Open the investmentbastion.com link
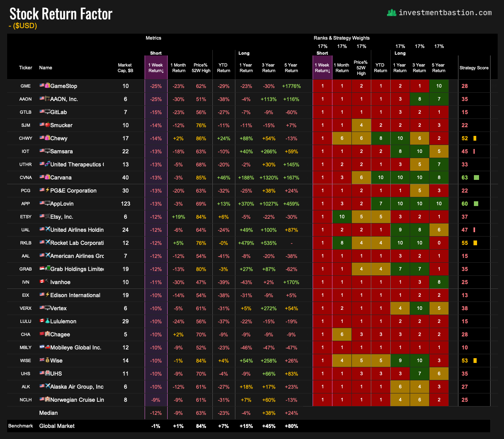 (445, 13)
